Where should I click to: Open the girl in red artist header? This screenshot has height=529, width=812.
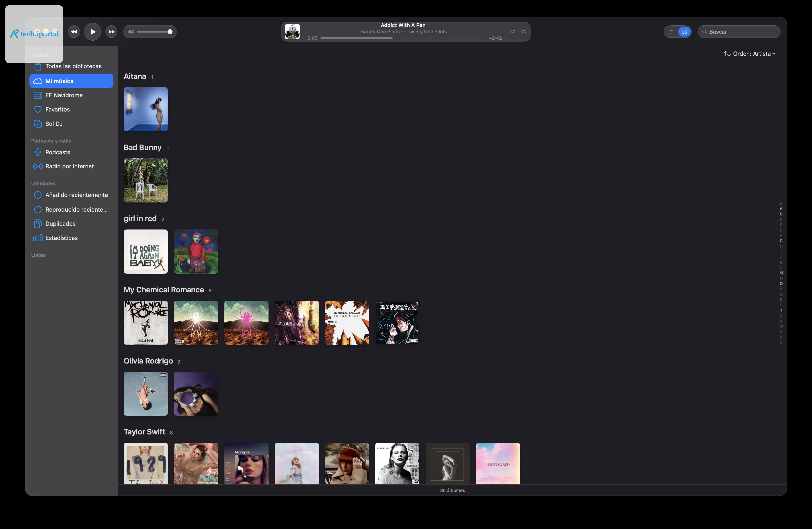pyautogui.click(x=140, y=219)
